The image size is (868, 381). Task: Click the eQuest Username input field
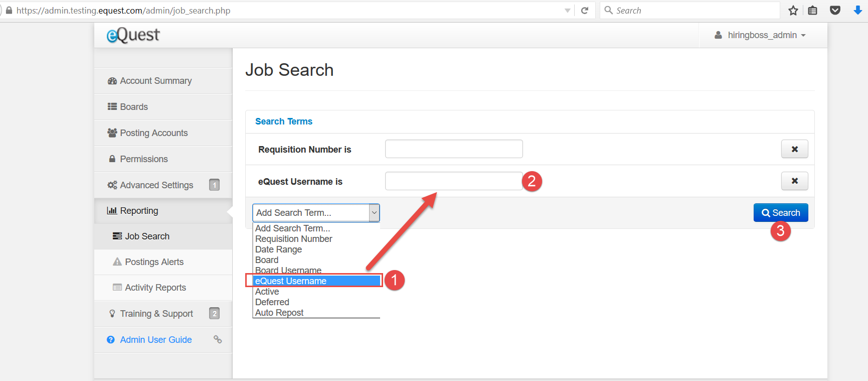pyautogui.click(x=454, y=181)
